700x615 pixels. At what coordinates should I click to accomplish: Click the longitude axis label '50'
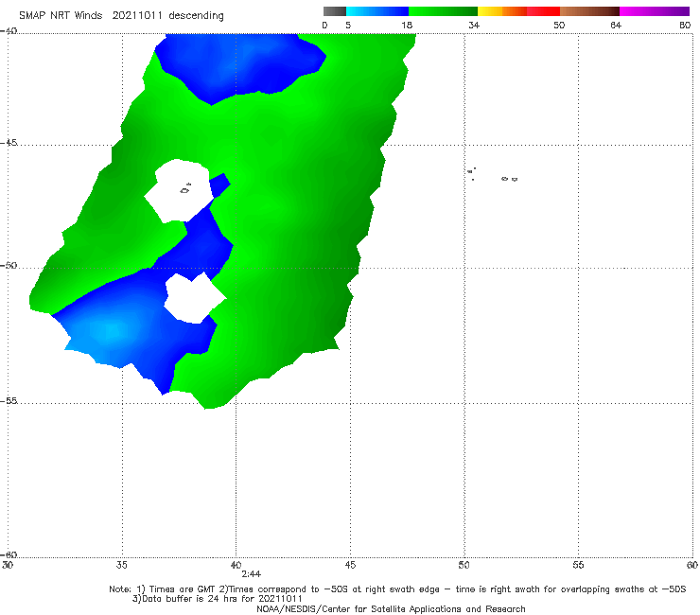pyautogui.click(x=464, y=565)
